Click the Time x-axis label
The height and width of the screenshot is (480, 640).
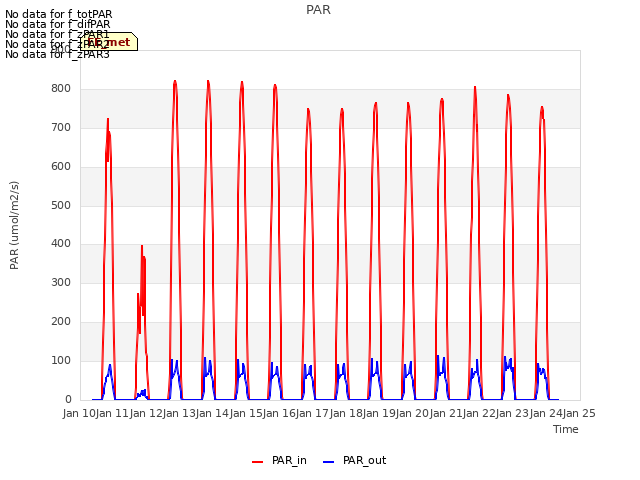[566, 429]
